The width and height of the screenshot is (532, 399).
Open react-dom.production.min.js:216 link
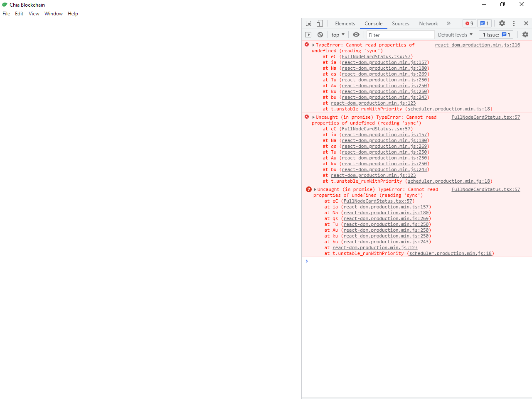[x=477, y=45]
